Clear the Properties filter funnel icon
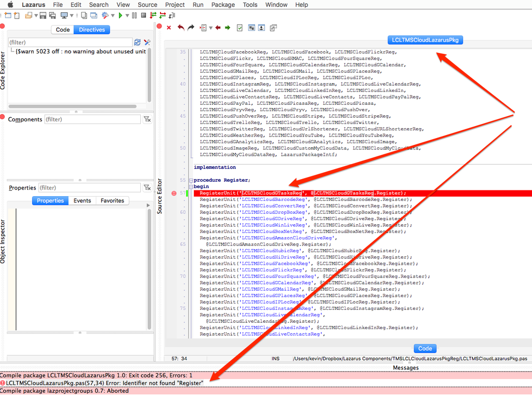The width and height of the screenshot is (532, 397). click(x=147, y=187)
